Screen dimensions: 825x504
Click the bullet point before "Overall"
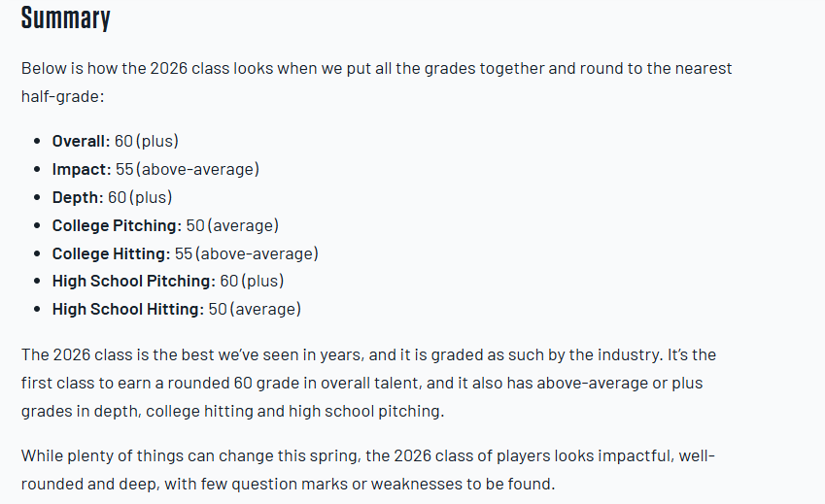pyautogui.click(x=36, y=142)
